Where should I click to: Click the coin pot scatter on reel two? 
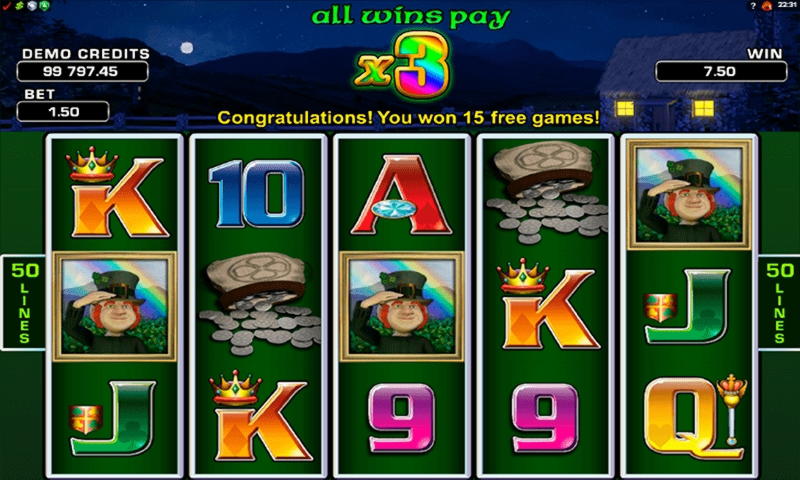click(x=260, y=305)
